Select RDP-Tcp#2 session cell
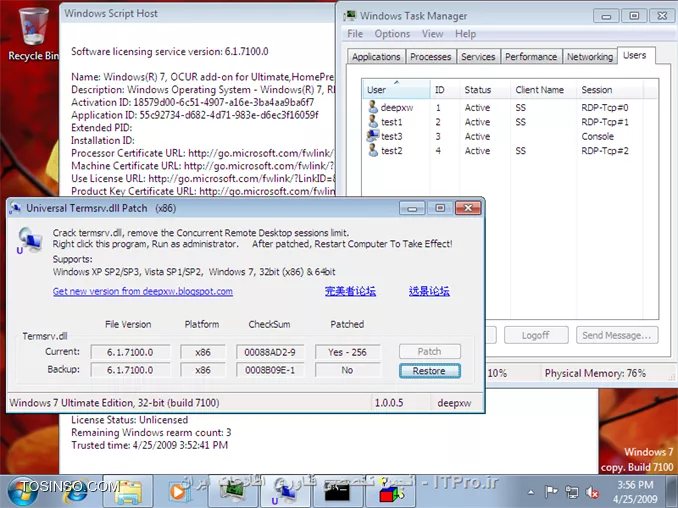 [x=604, y=150]
